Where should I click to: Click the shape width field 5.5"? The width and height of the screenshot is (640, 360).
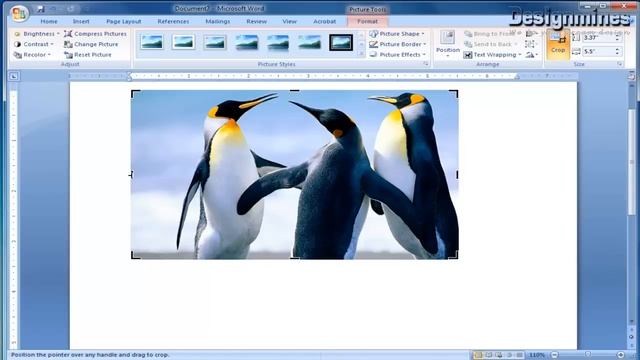[x=598, y=51]
